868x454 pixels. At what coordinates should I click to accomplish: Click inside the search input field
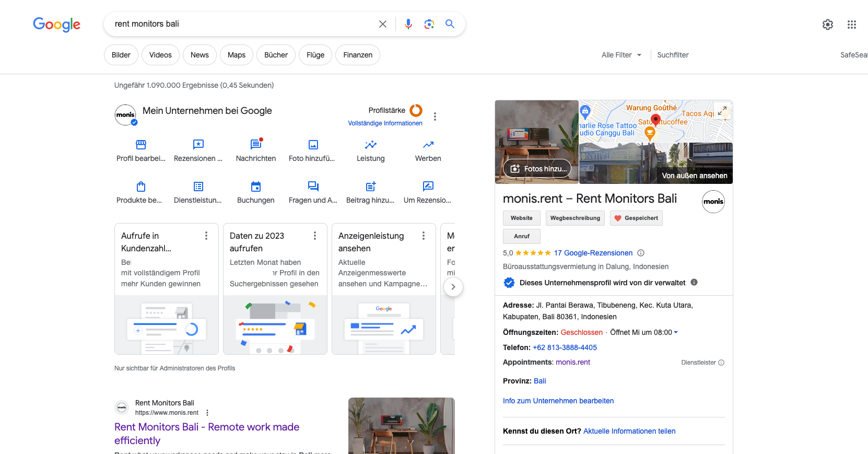[x=240, y=24]
